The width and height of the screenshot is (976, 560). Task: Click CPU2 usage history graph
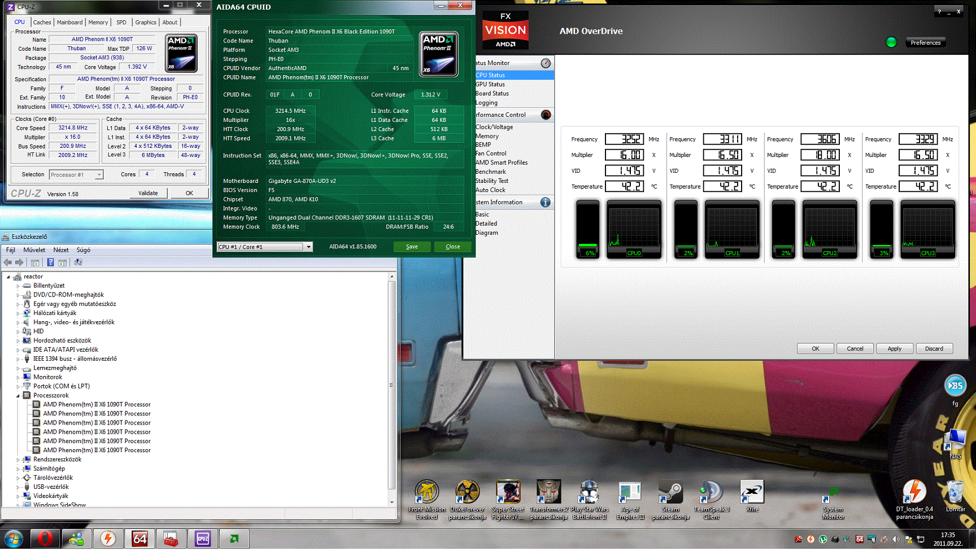830,230
